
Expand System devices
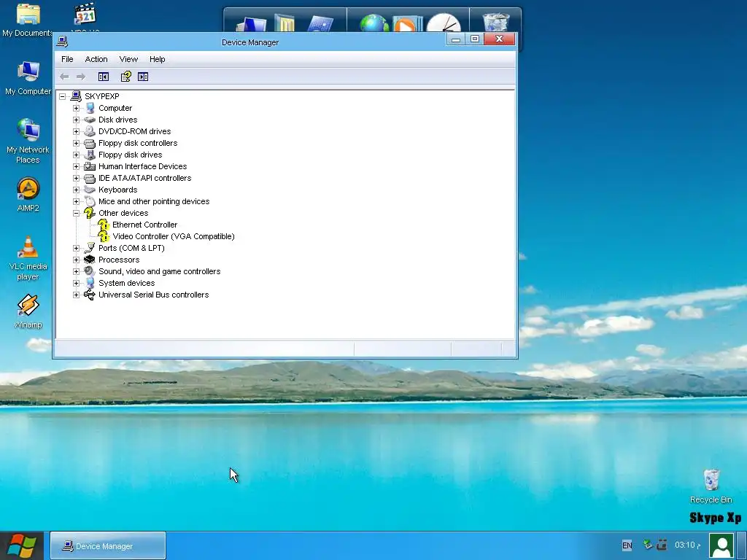tap(76, 284)
